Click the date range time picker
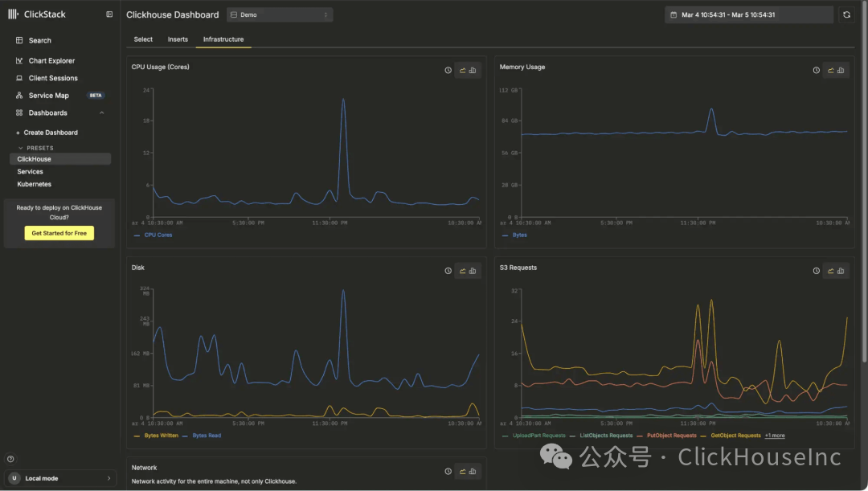Viewport: 868px width, 491px height. [x=749, y=15]
